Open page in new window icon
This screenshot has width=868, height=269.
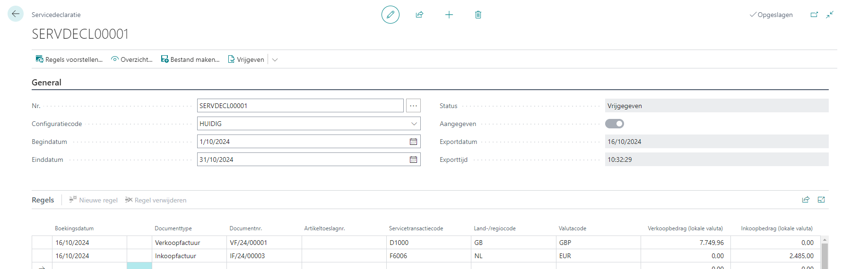[814, 15]
